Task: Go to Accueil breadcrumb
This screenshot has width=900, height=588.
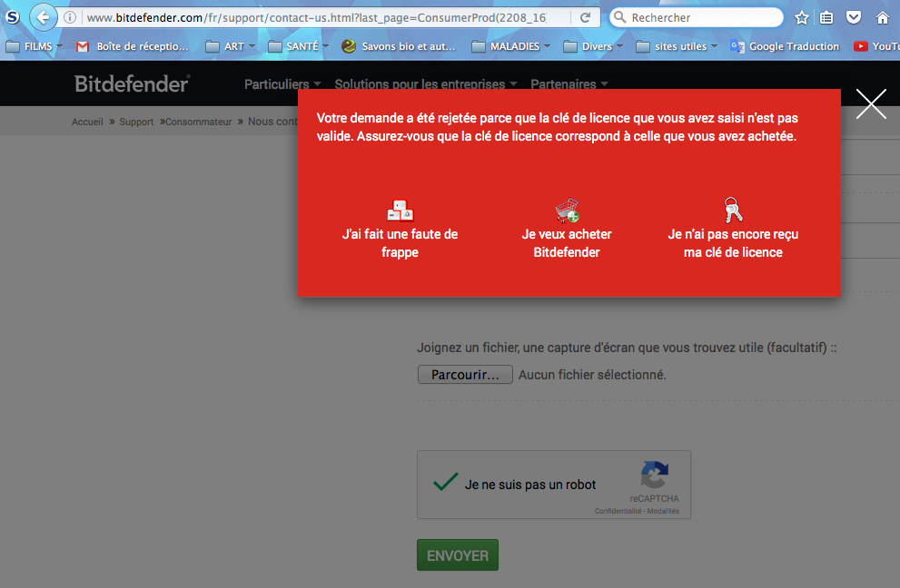Action: [87, 122]
